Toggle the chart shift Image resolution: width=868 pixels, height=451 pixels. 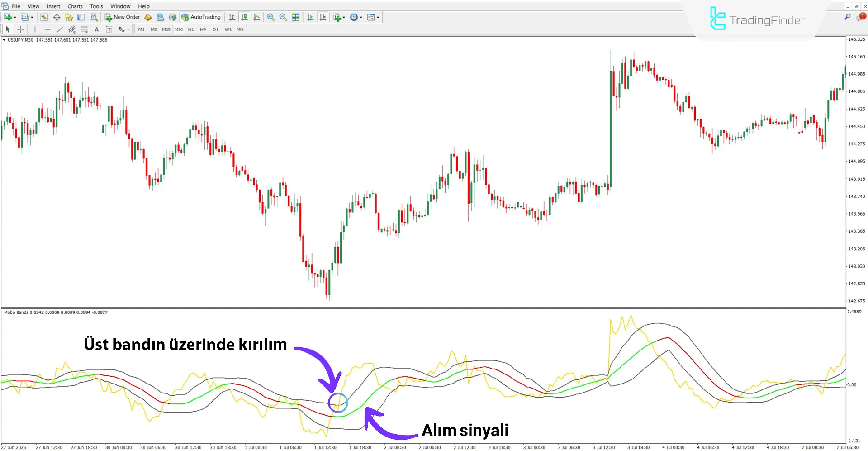[323, 17]
